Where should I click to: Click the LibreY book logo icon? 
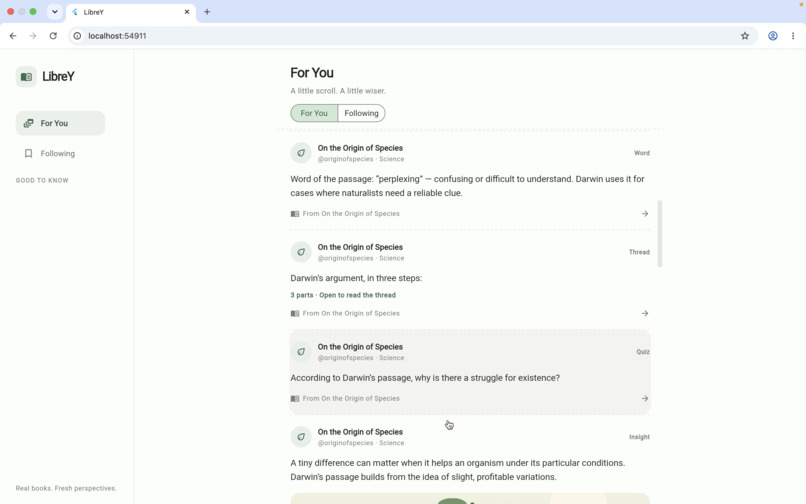coord(26,77)
